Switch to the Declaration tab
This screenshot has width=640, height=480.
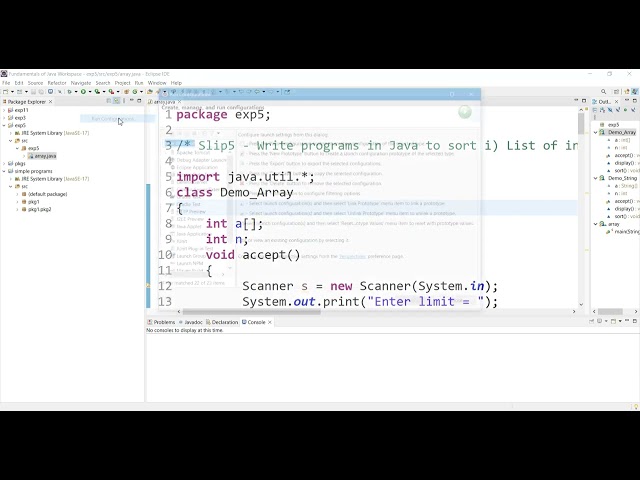(x=222, y=322)
